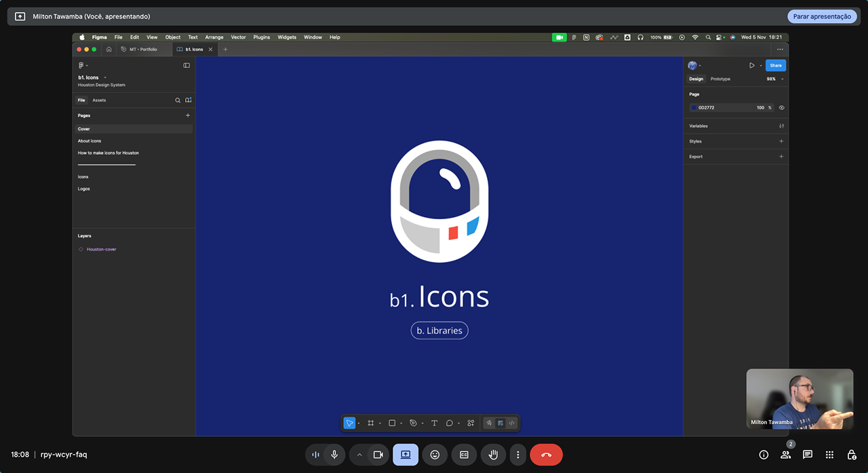Select the Text tool in Figma toolbar

434,423
